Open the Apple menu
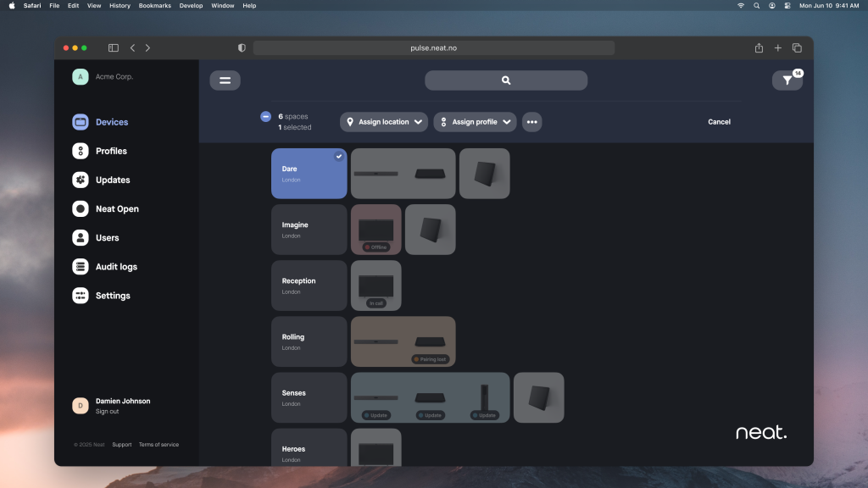Screen dimensions: 868x488 (12, 6)
